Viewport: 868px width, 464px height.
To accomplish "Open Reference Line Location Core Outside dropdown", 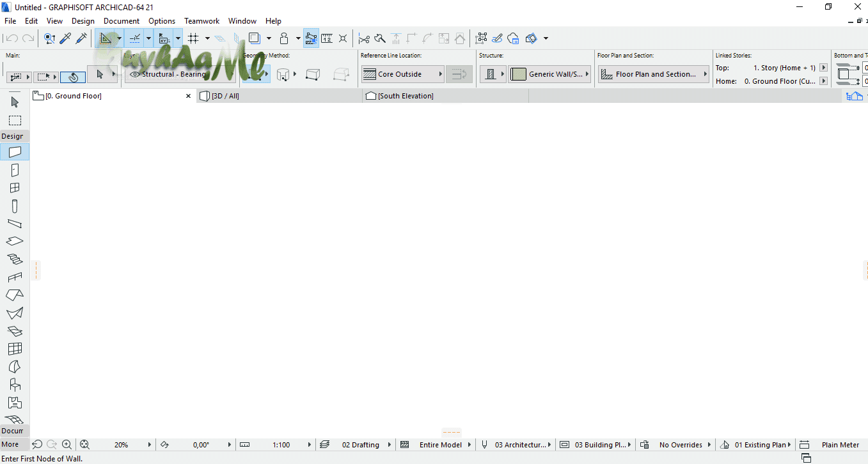I will click(x=403, y=74).
